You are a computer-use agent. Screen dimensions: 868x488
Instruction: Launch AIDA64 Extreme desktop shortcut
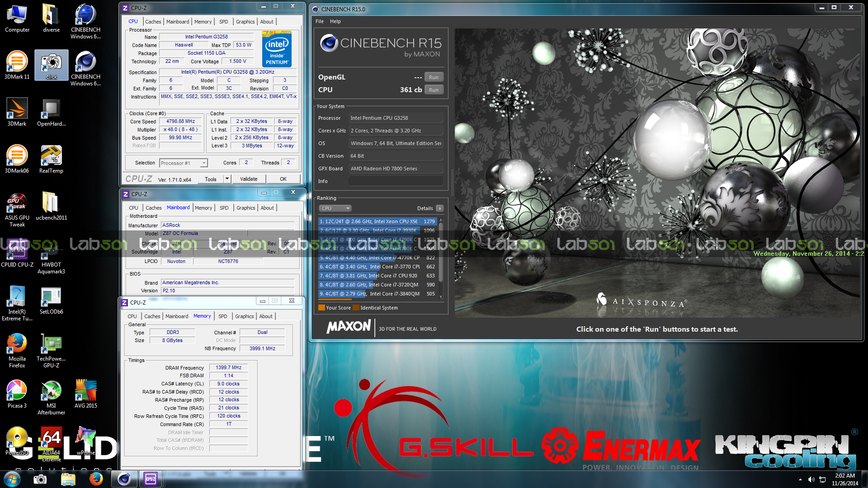click(x=51, y=445)
